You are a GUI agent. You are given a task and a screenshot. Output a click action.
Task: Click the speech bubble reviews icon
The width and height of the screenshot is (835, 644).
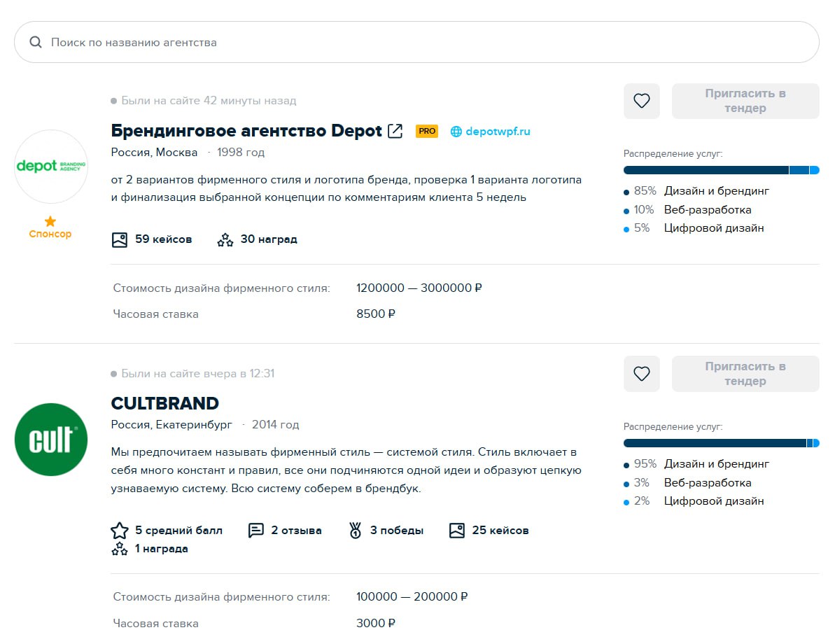[x=256, y=531]
